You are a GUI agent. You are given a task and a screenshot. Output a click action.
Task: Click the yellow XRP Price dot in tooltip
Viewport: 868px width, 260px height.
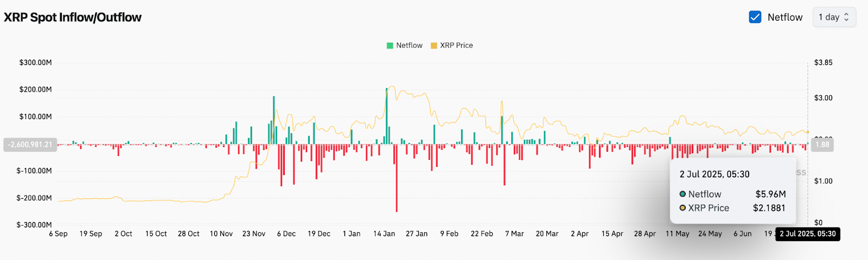click(x=682, y=208)
